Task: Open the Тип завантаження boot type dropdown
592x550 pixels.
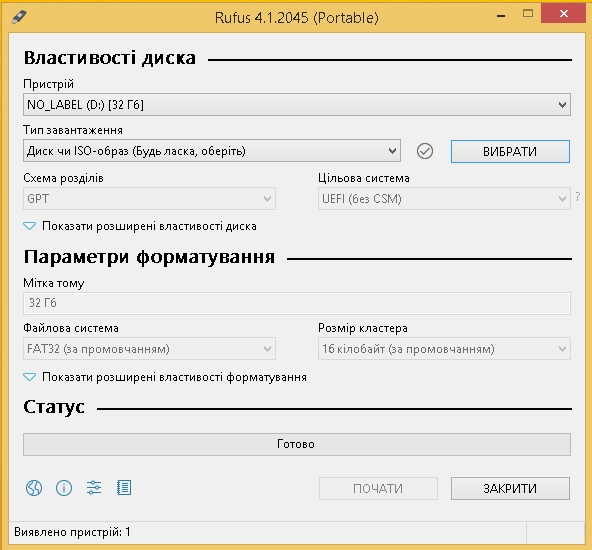Action: (212, 151)
